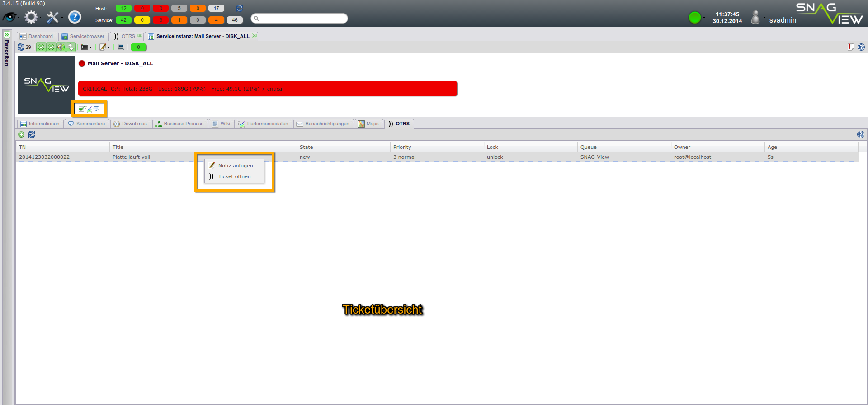Sort tickets by TN column header
Screen dimensions: 868x405
click(62, 147)
